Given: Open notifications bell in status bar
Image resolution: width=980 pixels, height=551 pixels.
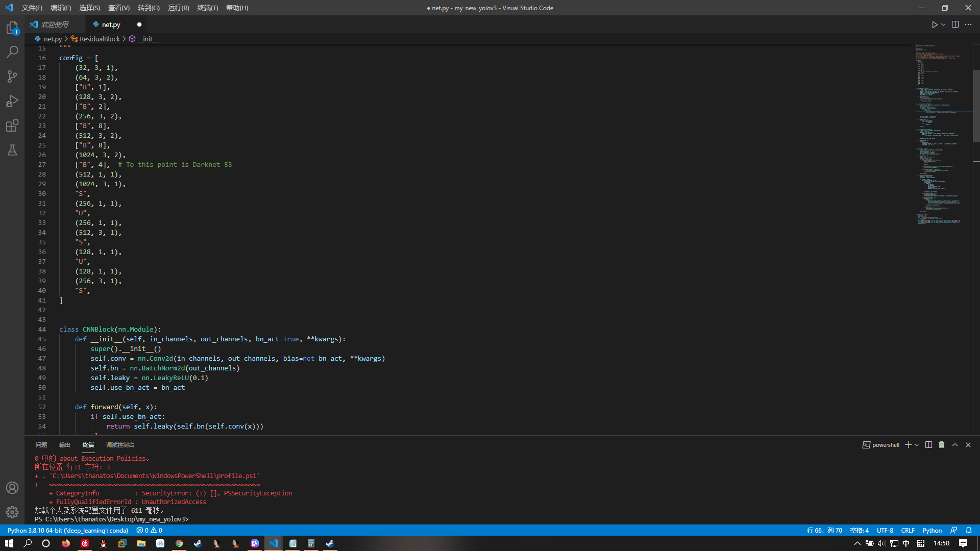Looking at the screenshot, I should [969, 530].
